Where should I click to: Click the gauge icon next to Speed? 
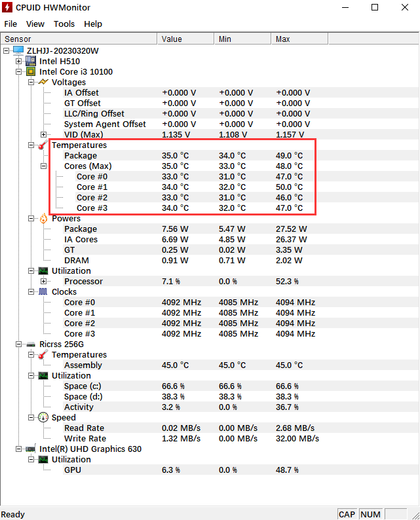point(43,417)
